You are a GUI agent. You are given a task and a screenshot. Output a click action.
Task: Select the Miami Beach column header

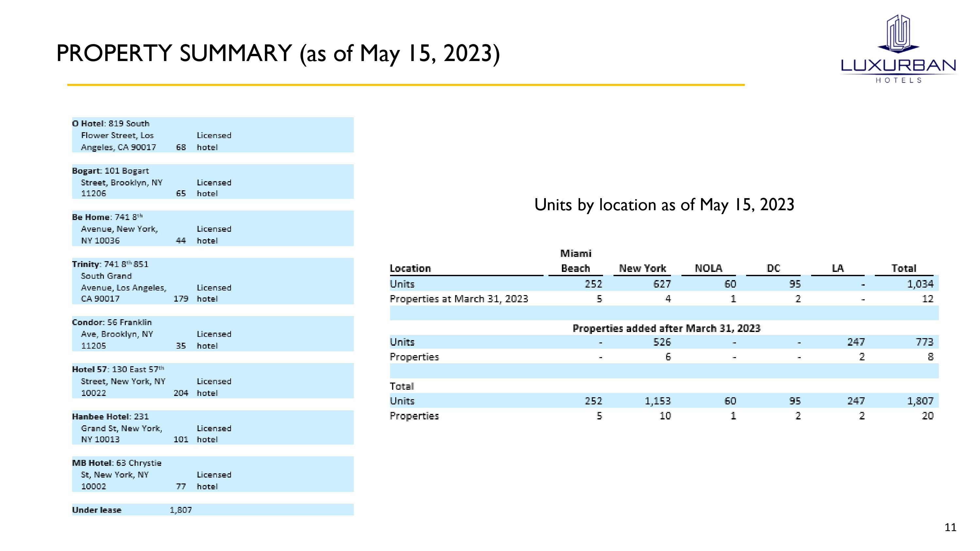click(575, 261)
